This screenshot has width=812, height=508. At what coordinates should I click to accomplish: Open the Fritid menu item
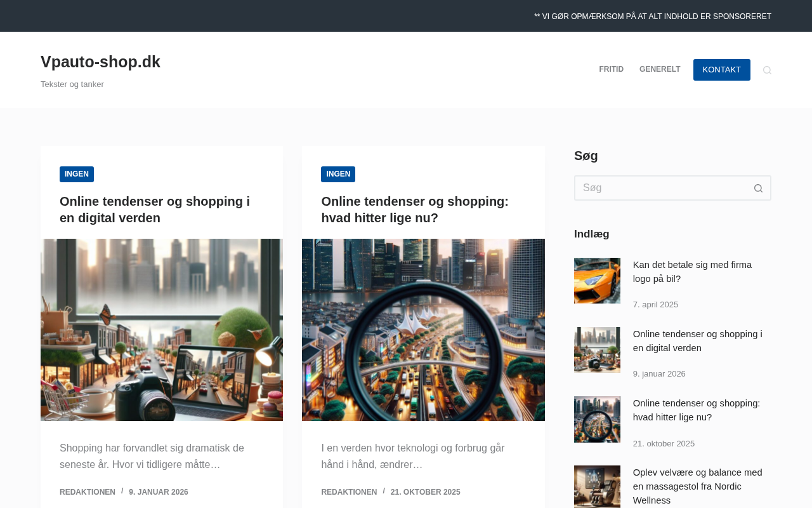[612, 70]
